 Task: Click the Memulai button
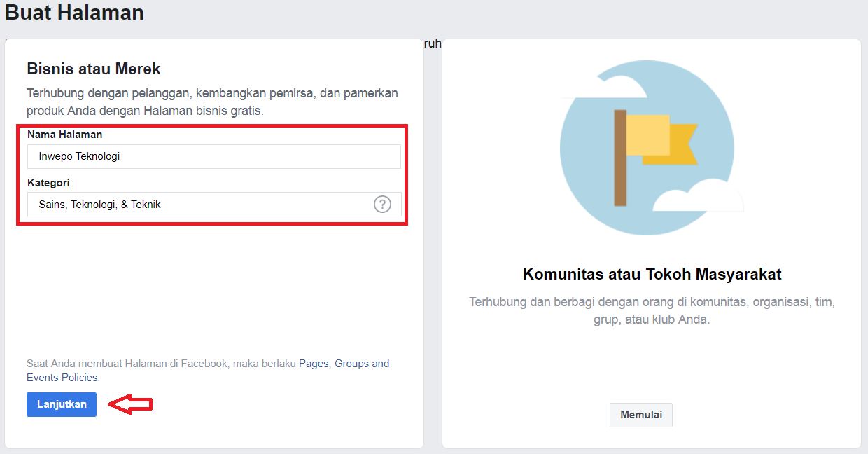tap(641, 415)
